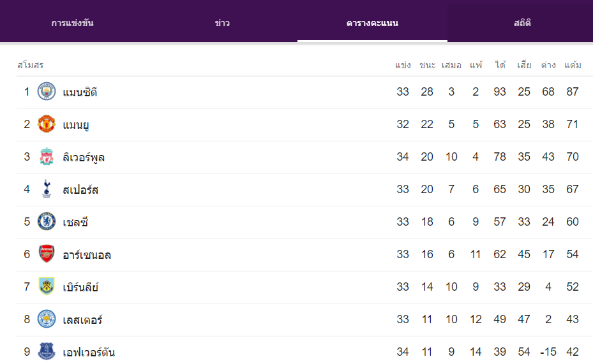The width and height of the screenshot is (593, 364).
Task: Open the แมนซิตี้ team link
Action: pos(80,92)
